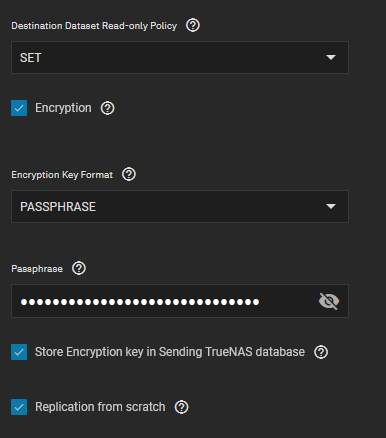The width and height of the screenshot is (386, 438).
Task: Open the Encryption Key Format dropdown
Action: click(180, 206)
